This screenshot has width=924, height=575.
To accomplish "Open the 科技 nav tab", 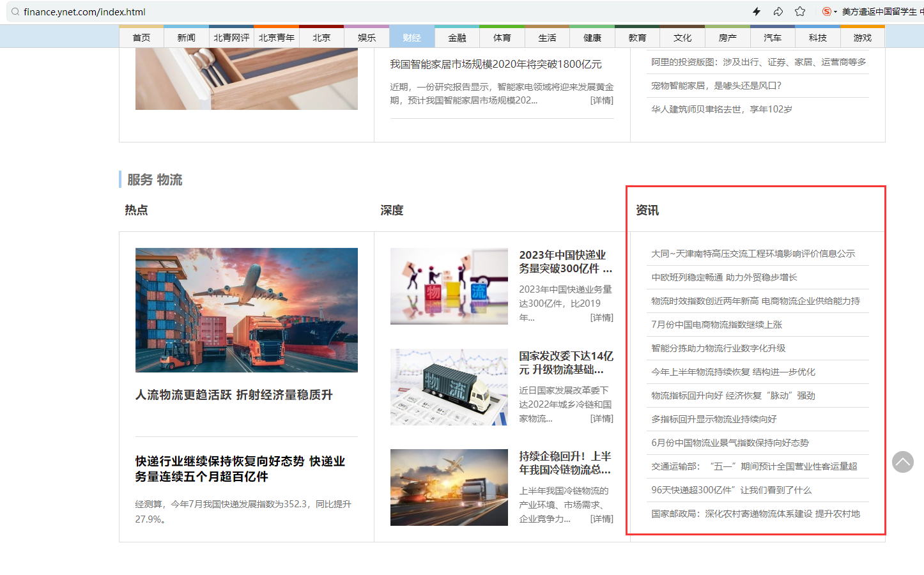I will [817, 38].
